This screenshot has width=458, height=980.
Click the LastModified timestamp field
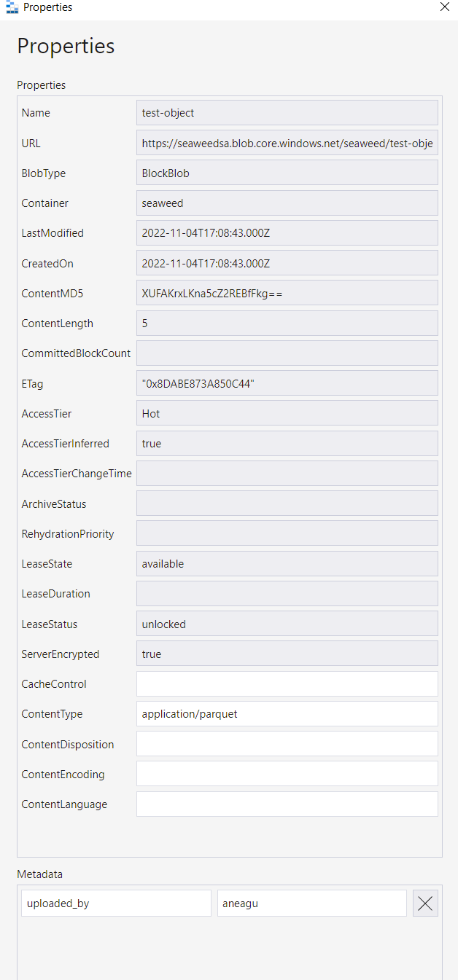pyautogui.click(x=287, y=232)
